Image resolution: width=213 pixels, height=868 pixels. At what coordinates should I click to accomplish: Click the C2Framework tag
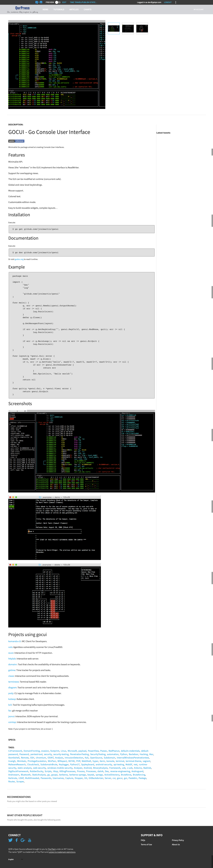click(x=15, y=751)
